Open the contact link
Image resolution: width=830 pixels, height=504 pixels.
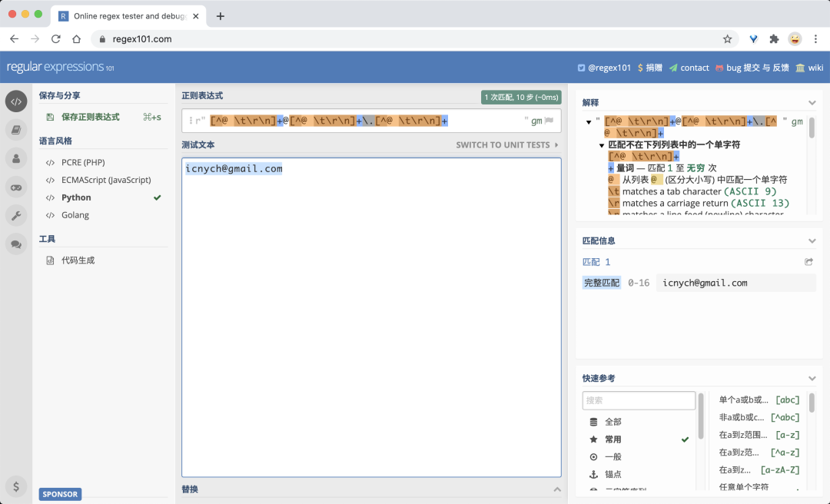[x=689, y=68]
